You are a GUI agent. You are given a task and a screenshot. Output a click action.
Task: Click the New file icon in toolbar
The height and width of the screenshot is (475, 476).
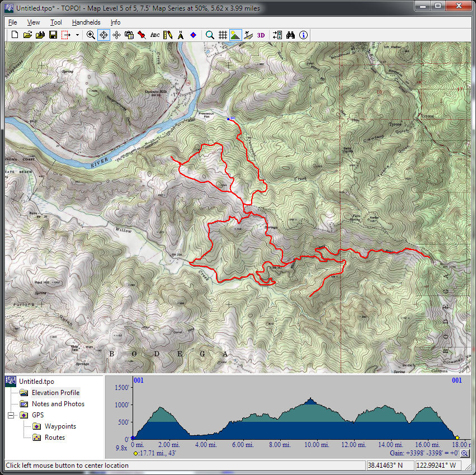15,35
